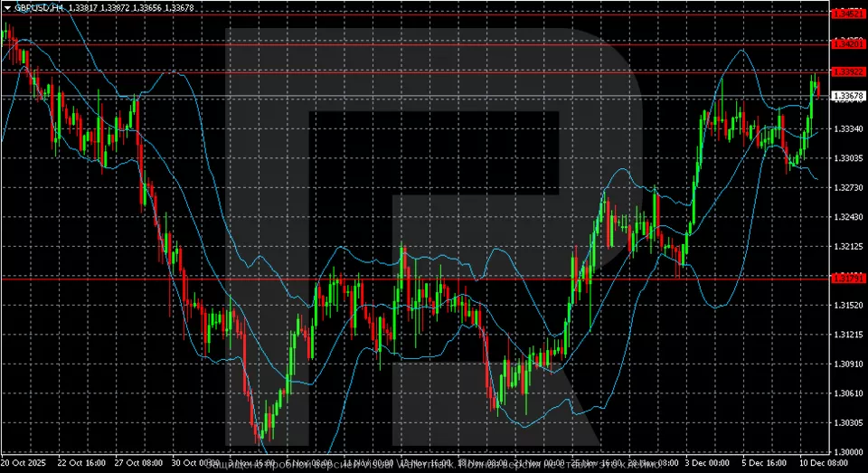Select the red 1.34521 price level label
868x473 pixels.
pos(849,14)
